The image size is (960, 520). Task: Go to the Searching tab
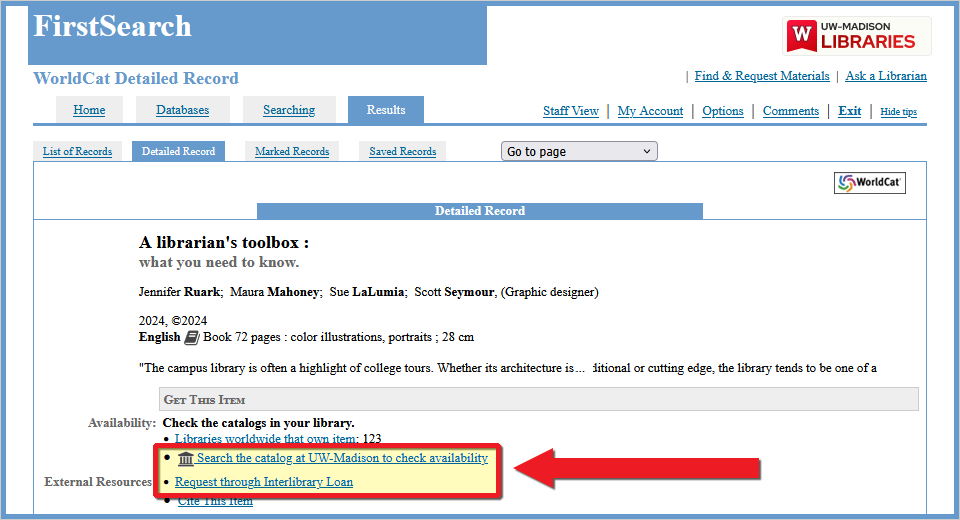click(x=289, y=110)
